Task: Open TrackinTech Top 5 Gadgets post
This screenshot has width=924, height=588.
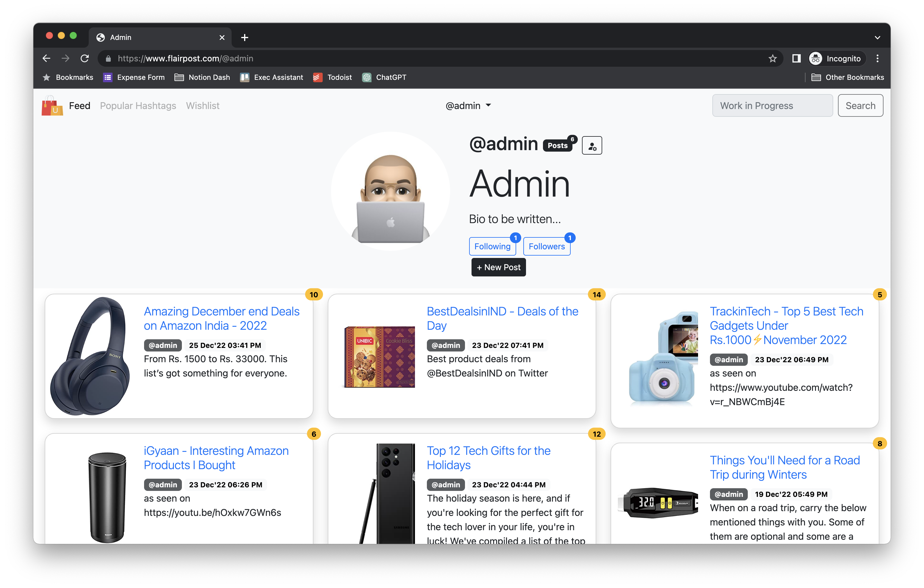Action: pyautogui.click(x=786, y=325)
